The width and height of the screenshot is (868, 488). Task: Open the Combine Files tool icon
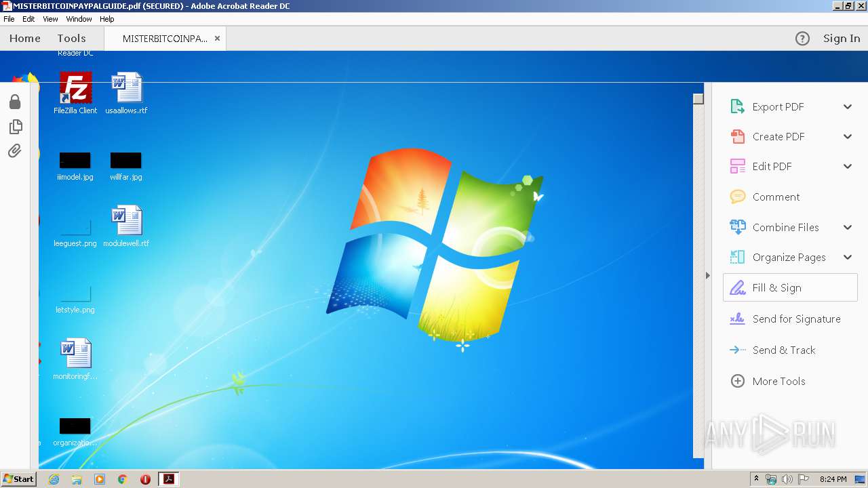[x=737, y=227]
